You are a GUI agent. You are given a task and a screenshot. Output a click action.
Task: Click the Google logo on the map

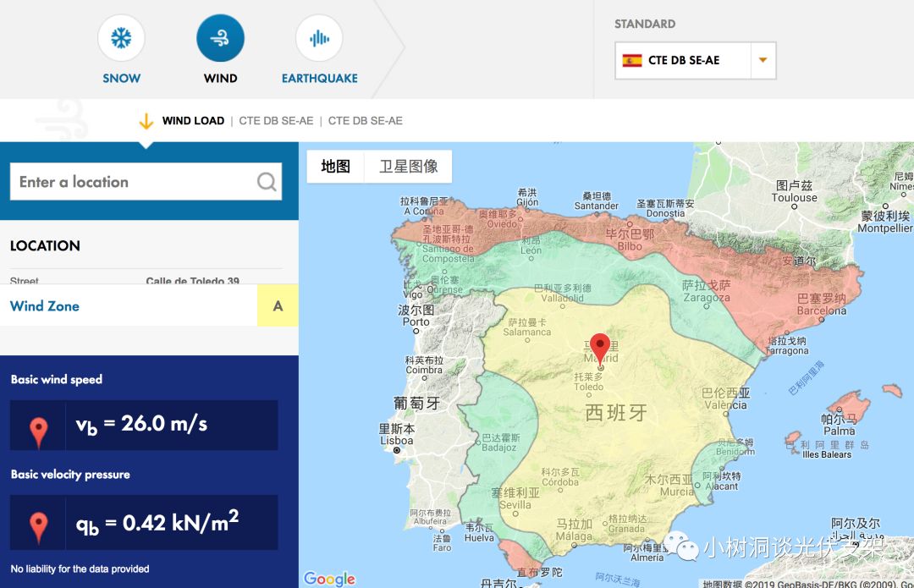[329, 578]
